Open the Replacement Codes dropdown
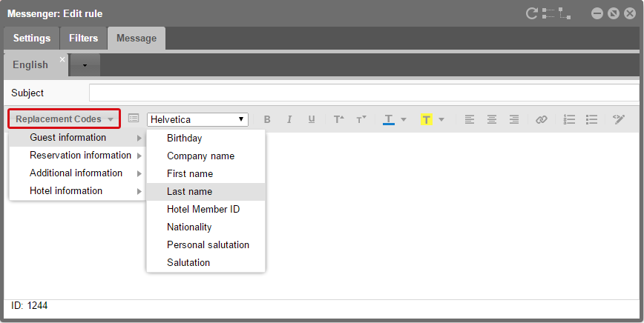This screenshot has width=644, height=323. point(65,119)
